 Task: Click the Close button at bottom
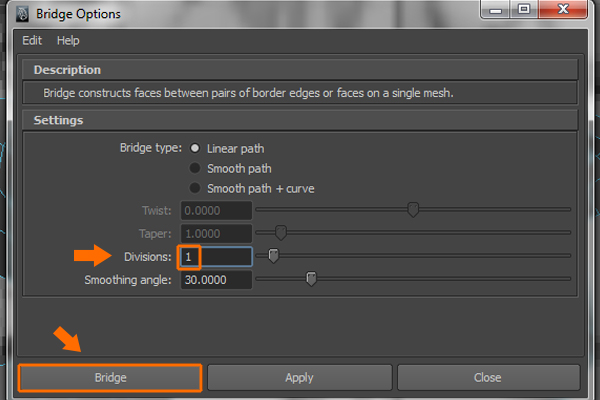(488, 378)
